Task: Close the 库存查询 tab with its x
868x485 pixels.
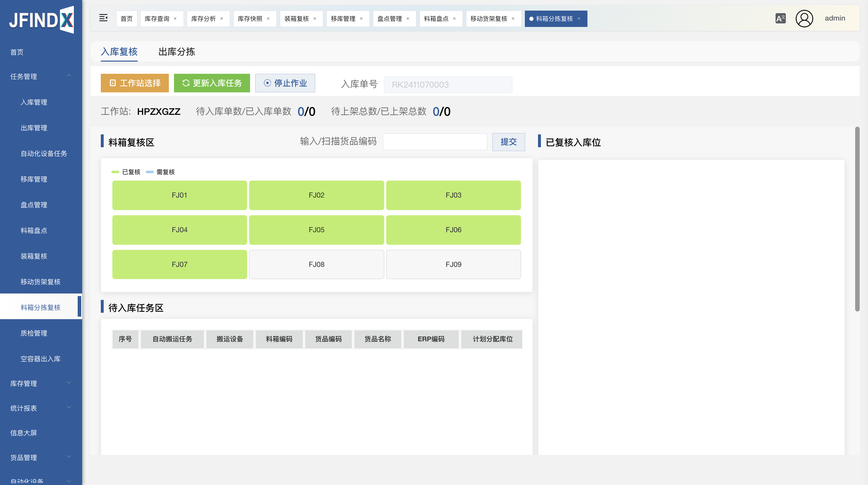Action: [175, 19]
